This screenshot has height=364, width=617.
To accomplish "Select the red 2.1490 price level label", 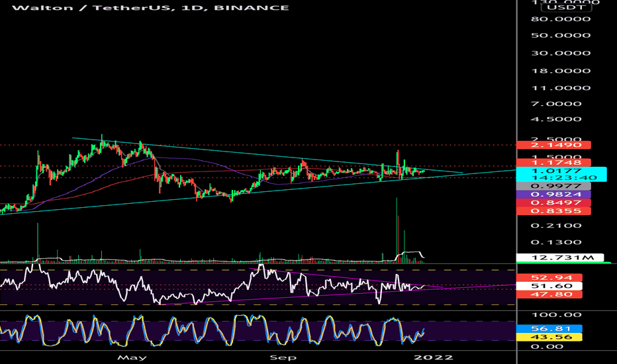I will (x=553, y=145).
